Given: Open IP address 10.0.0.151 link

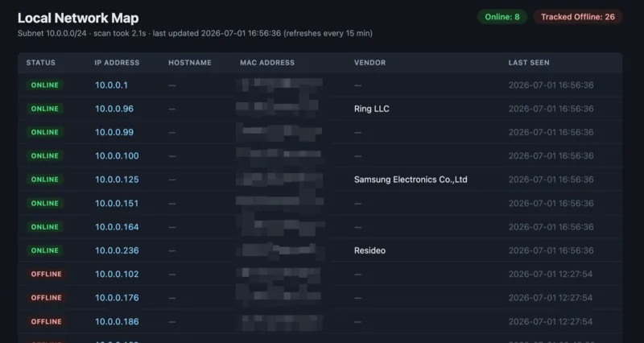Looking at the screenshot, I should [x=117, y=204].
